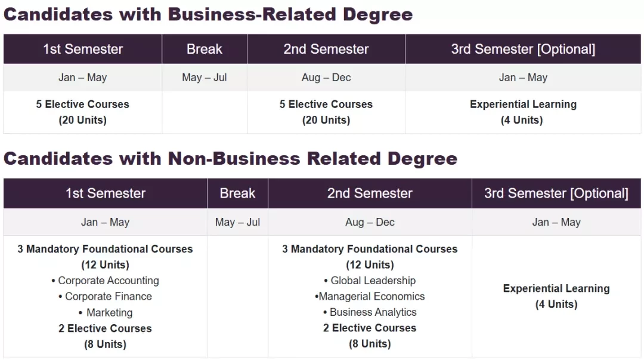This screenshot has height=360, width=644.
Task: Click 3rd Semester [Optional] header in bottom table
Action: click(556, 193)
